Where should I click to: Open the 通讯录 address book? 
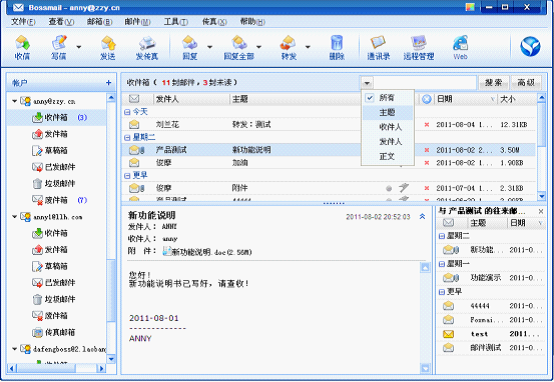pos(378,48)
